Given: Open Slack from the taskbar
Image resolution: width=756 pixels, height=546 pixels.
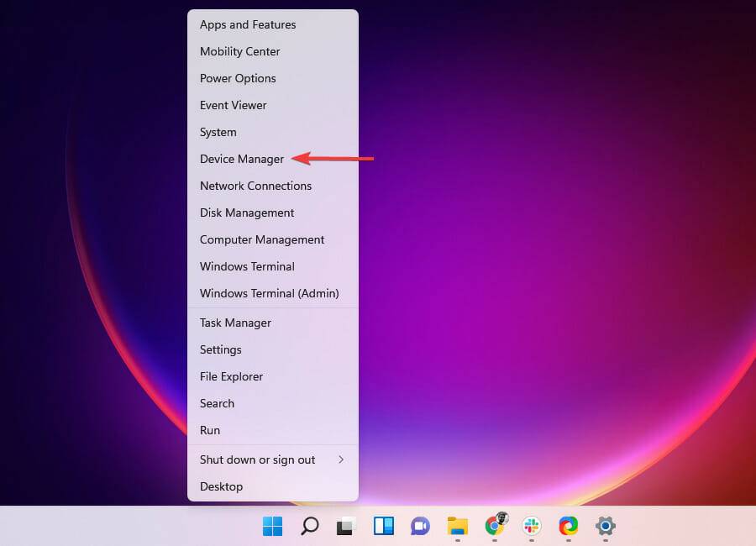Looking at the screenshot, I should coord(532,526).
